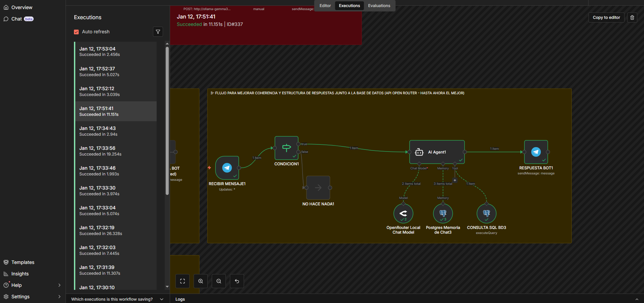The image size is (644, 303).
Task: Reset canvas zoom with the undo arrow icon
Action: click(x=237, y=281)
